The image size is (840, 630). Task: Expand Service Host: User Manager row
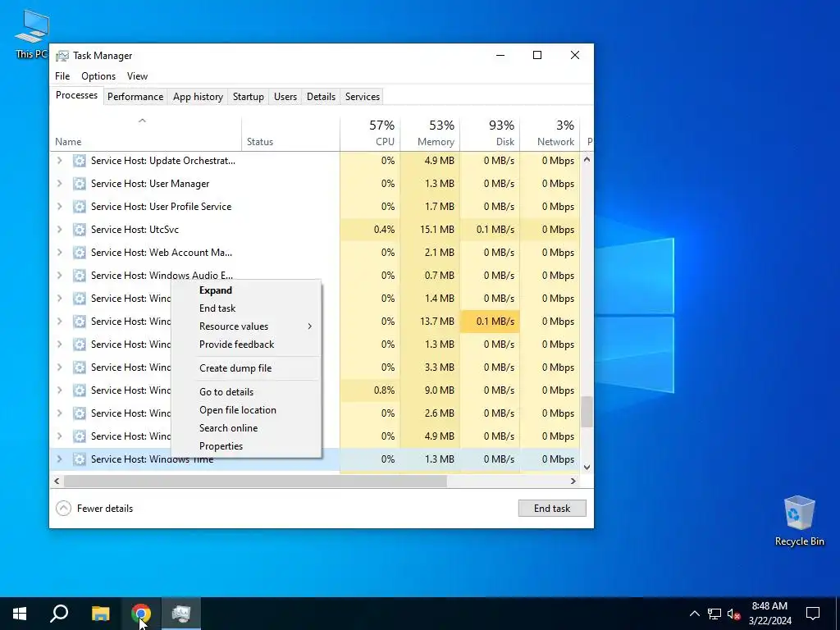[59, 184]
